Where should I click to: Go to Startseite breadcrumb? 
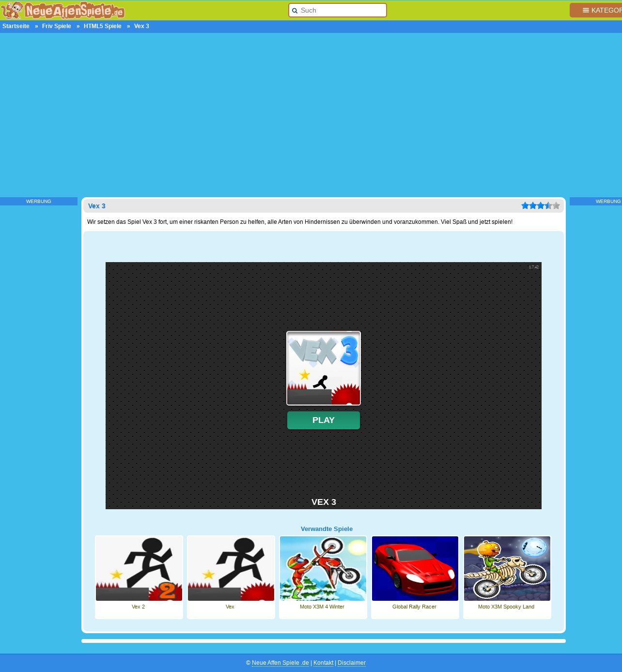coord(16,26)
